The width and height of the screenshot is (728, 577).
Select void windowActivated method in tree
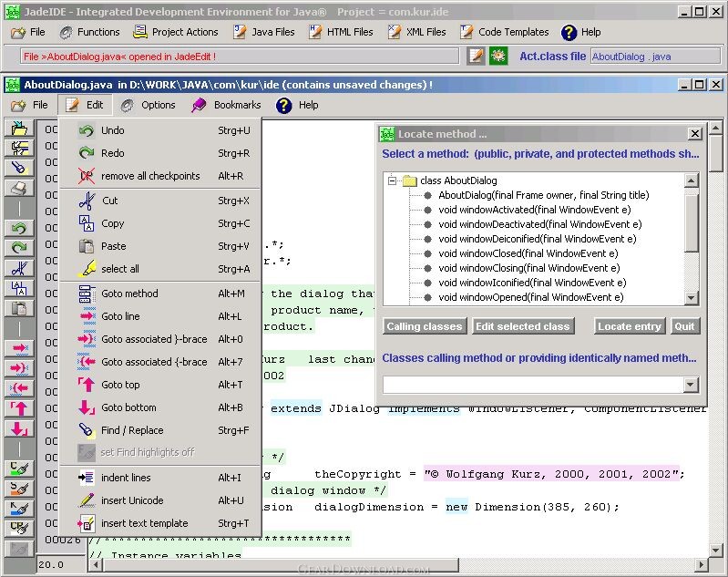[x=535, y=210]
